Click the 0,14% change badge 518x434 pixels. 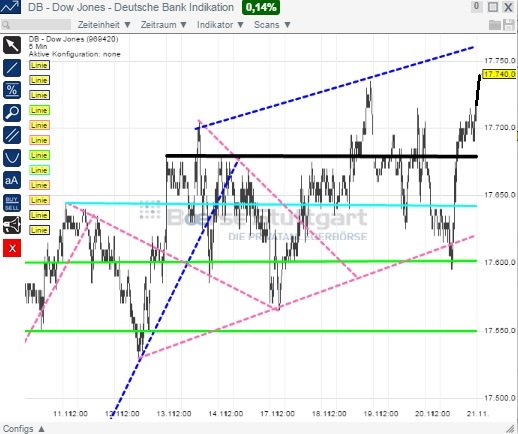[261, 7]
